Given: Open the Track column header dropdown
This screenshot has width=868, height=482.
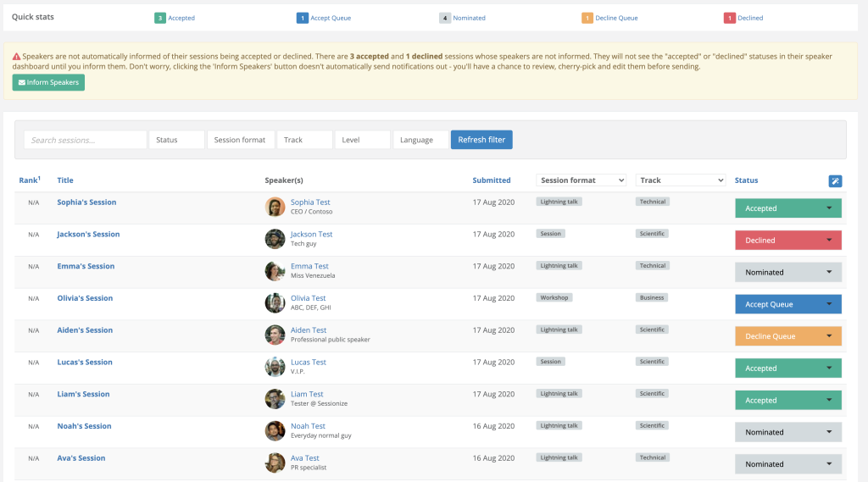Looking at the screenshot, I should (681, 180).
